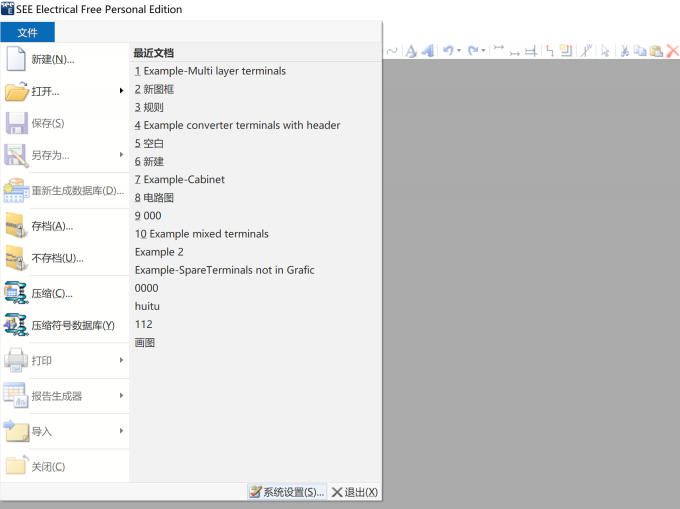Click the 退出(X) exit button
The height and width of the screenshot is (509, 680).
(355, 492)
